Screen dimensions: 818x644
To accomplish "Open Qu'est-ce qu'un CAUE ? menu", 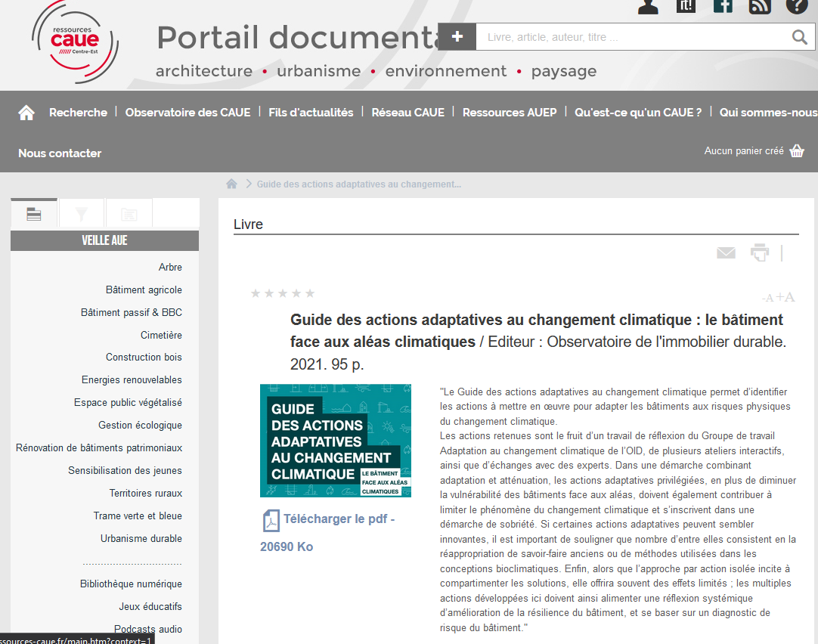I will tap(638, 113).
